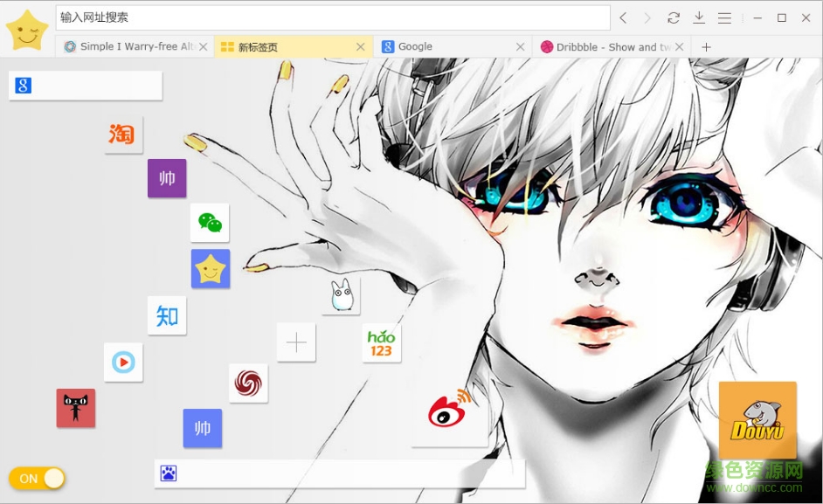
Task: Click the refresh page button
Action: click(x=674, y=17)
